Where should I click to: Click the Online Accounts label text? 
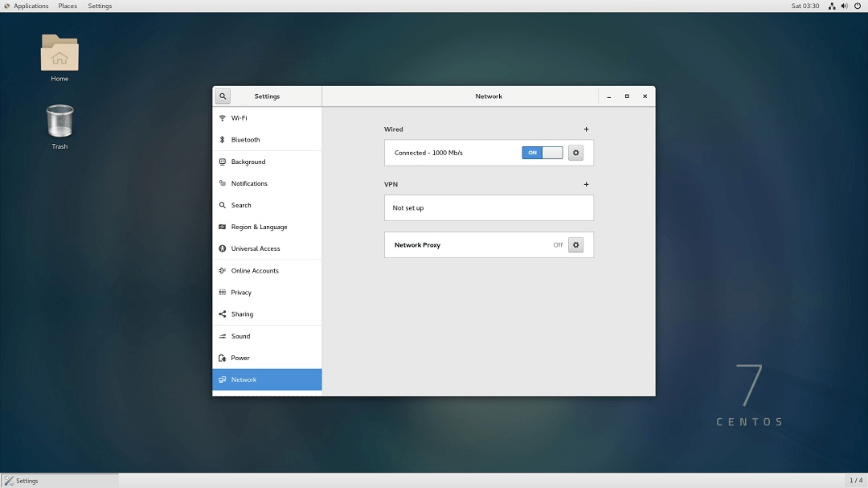click(255, 270)
